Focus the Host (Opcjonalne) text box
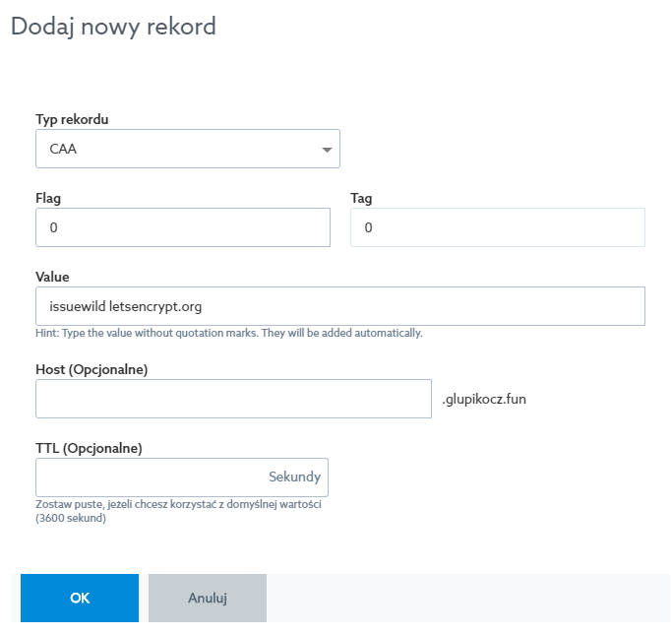The image size is (672, 635). point(233,399)
